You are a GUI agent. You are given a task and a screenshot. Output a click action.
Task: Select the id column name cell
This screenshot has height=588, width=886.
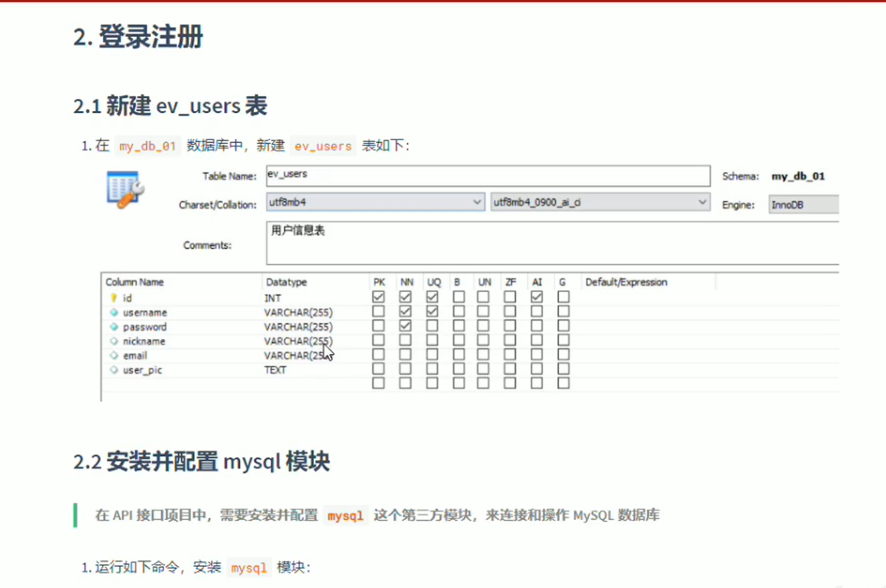tap(128, 298)
